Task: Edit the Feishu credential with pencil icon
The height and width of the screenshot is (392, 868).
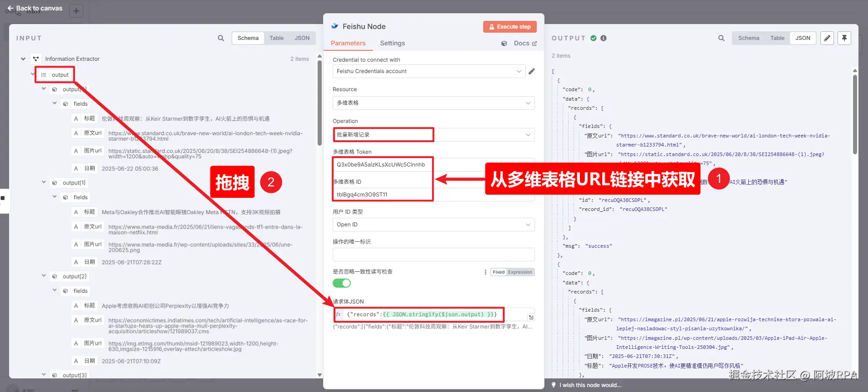Action: click(x=532, y=71)
